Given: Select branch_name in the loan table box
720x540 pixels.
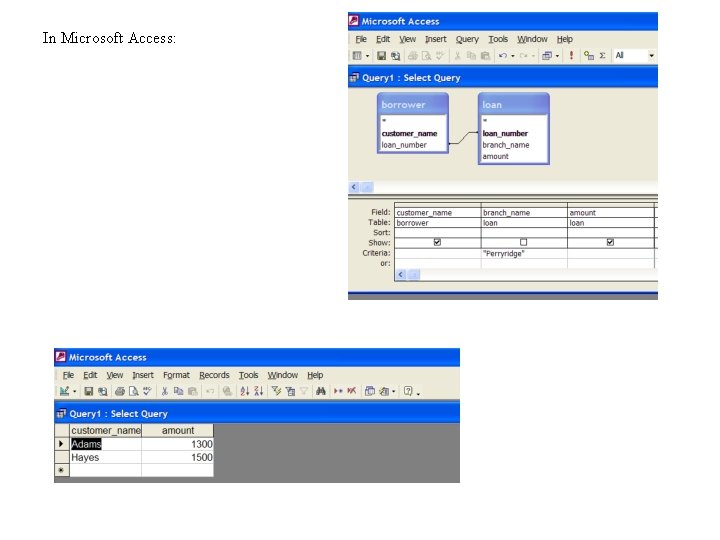Looking at the screenshot, I should [x=506, y=145].
